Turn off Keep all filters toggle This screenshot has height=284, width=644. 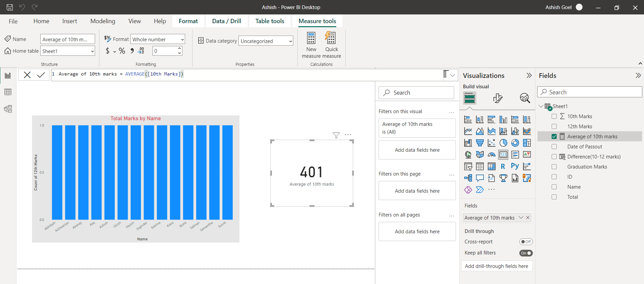pyautogui.click(x=526, y=253)
